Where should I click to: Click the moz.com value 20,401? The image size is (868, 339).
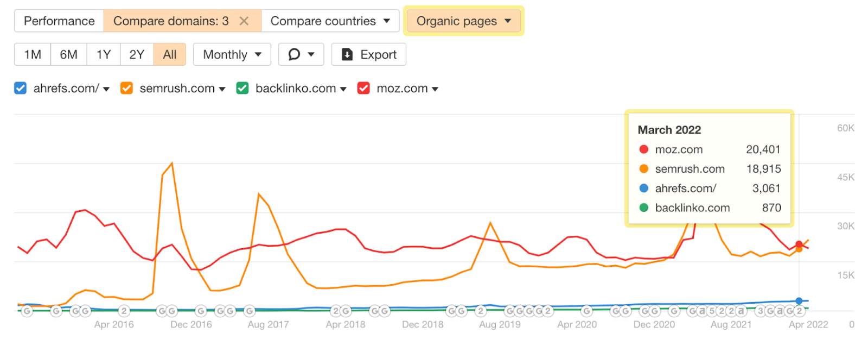click(x=763, y=149)
